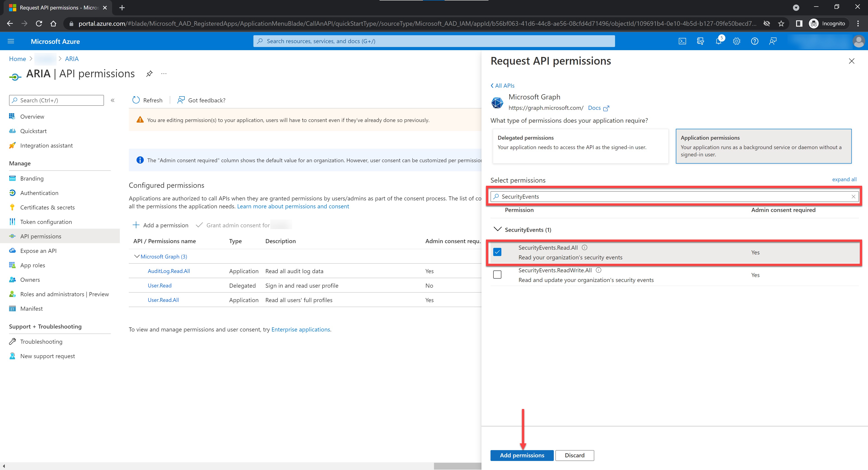Select the Delegated permissions card
Image resolution: width=868 pixels, height=470 pixels.
(580, 146)
